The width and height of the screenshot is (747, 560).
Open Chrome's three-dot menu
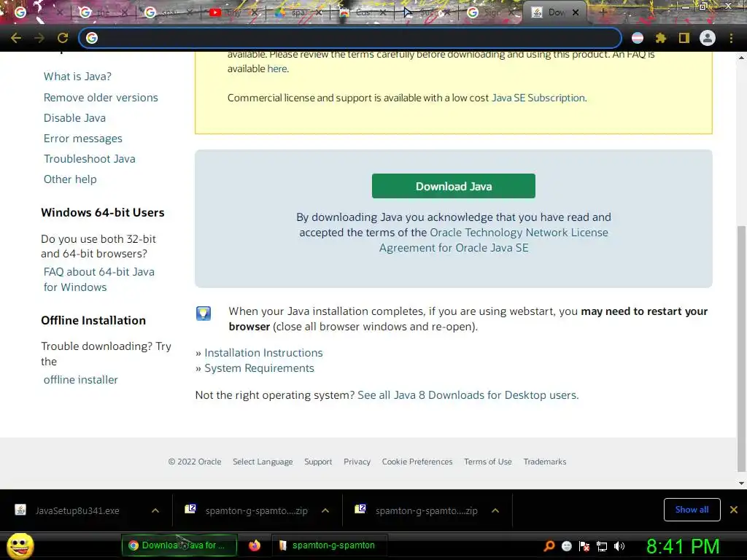tap(731, 38)
